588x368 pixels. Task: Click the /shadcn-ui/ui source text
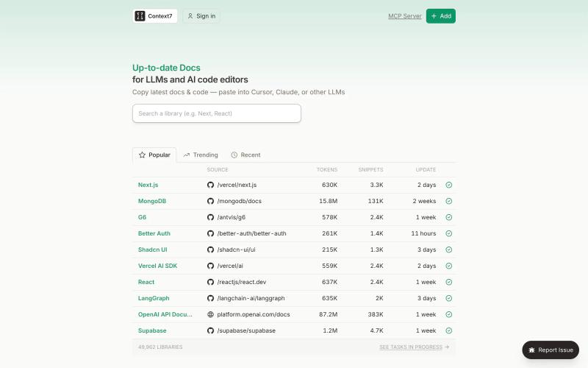pyautogui.click(x=236, y=250)
